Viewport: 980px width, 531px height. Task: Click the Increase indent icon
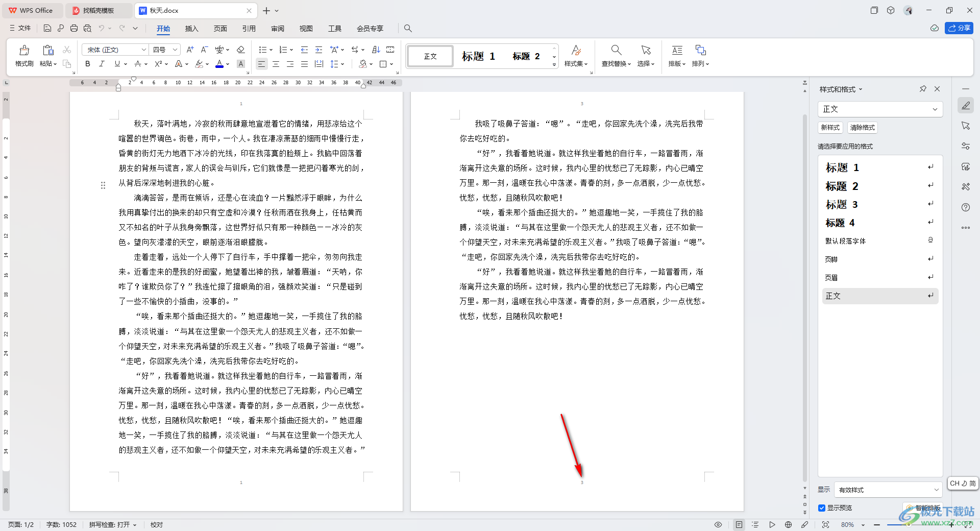[x=318, y=50]
